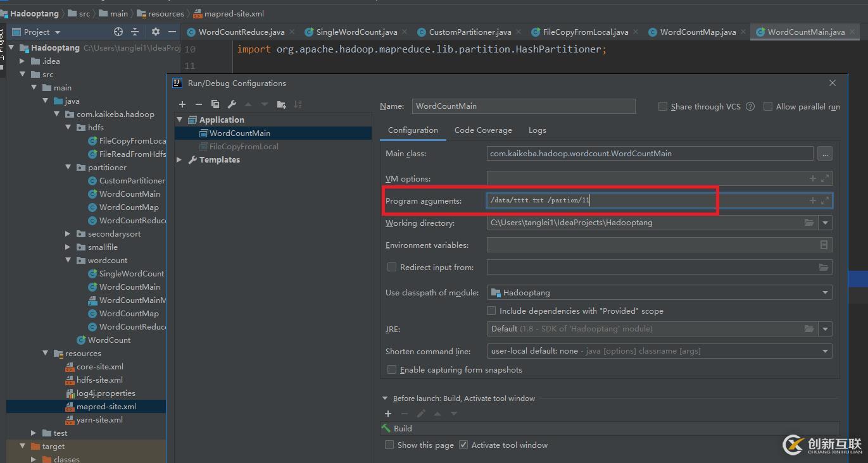Click into the Name field
Viewport: 868px width, 463px height.
pos(524,106)
